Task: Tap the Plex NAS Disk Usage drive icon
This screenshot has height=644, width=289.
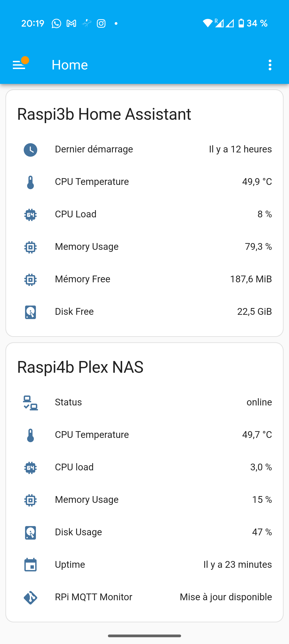Action: tap(30, 533)
